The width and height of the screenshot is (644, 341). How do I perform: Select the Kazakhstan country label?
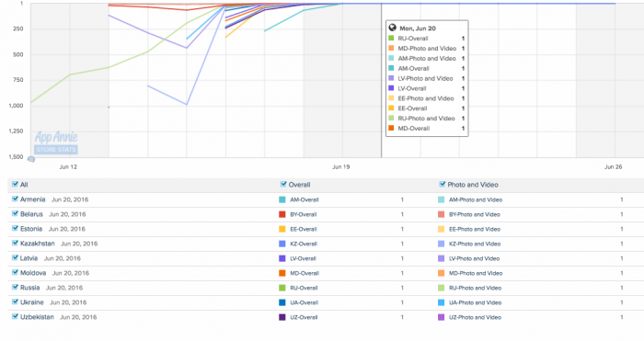[38, 244]
